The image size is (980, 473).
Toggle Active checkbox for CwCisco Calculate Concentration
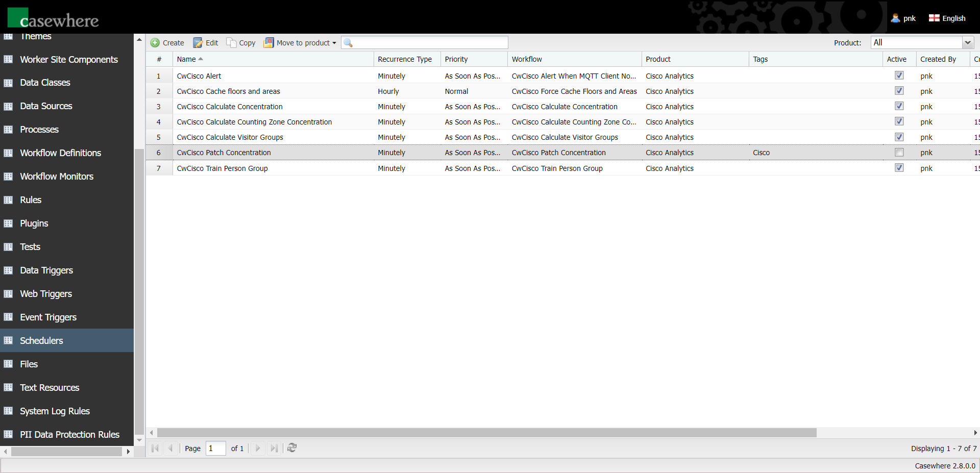[x=899, y=106]
